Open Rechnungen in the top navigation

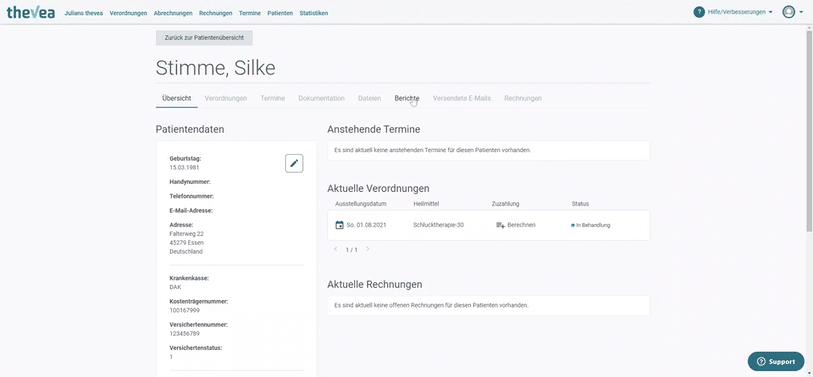(x=216, y=13)
